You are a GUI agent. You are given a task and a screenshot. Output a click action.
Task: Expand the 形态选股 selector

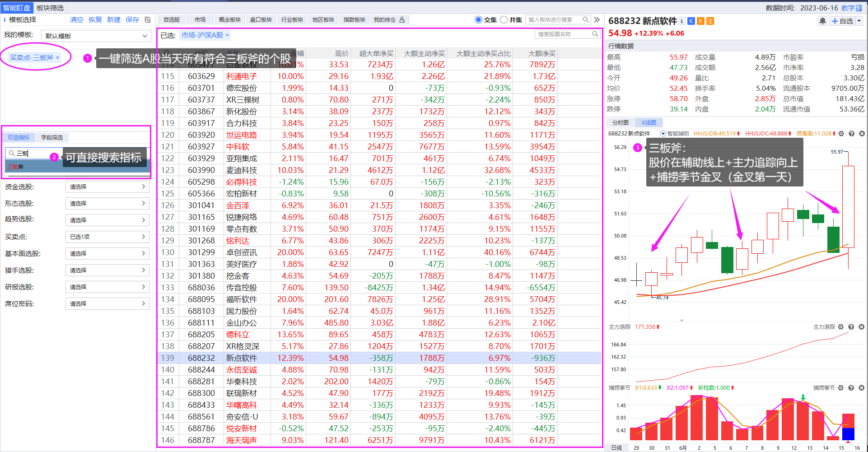tap(107, 204)
